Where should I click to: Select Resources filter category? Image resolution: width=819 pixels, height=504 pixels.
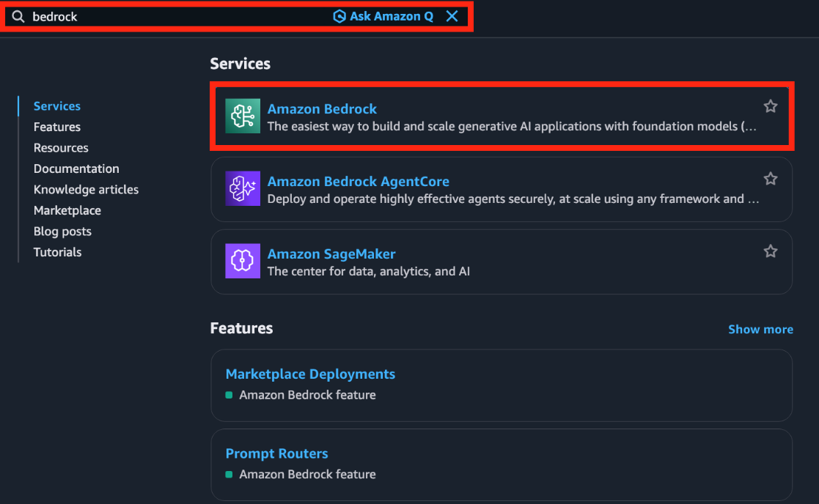click(x=61, y=148)
